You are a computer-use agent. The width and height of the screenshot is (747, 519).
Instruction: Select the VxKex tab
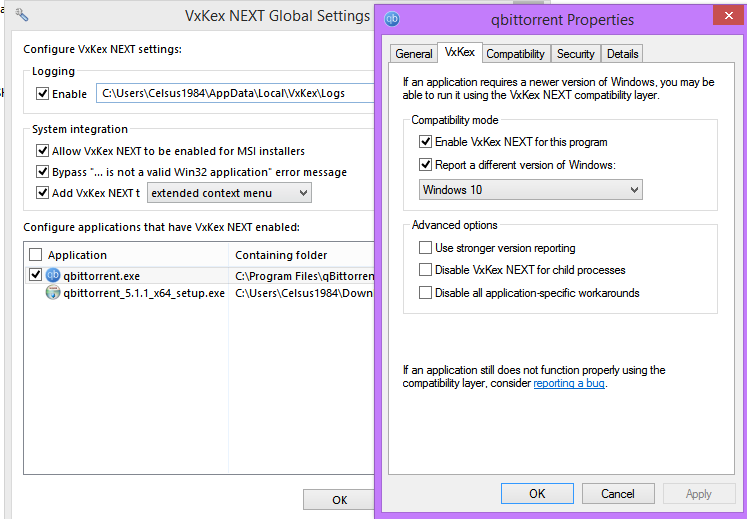pyautogui.click(x=460, y=52)
